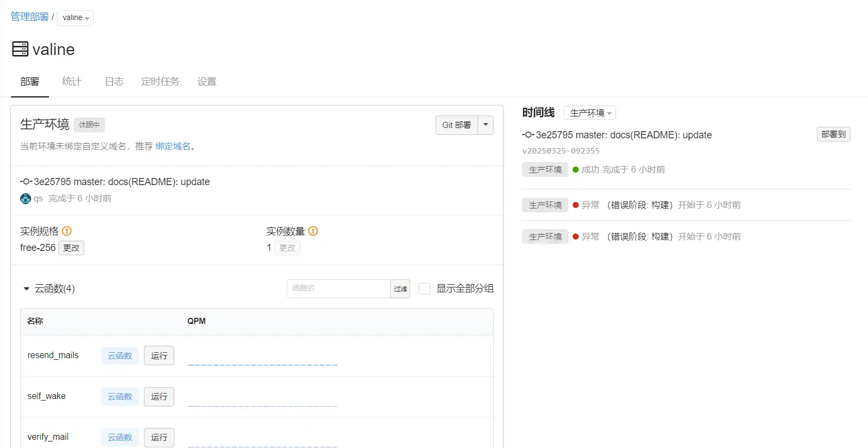Switch to the 统计 tab
The width and height of the screenshot is (868, 448).
click(x=71, y=82)
